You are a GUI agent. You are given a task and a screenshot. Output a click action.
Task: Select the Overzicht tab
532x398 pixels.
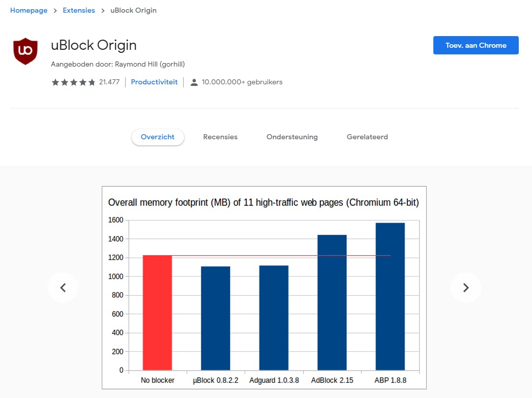click(x=158, y=137)
